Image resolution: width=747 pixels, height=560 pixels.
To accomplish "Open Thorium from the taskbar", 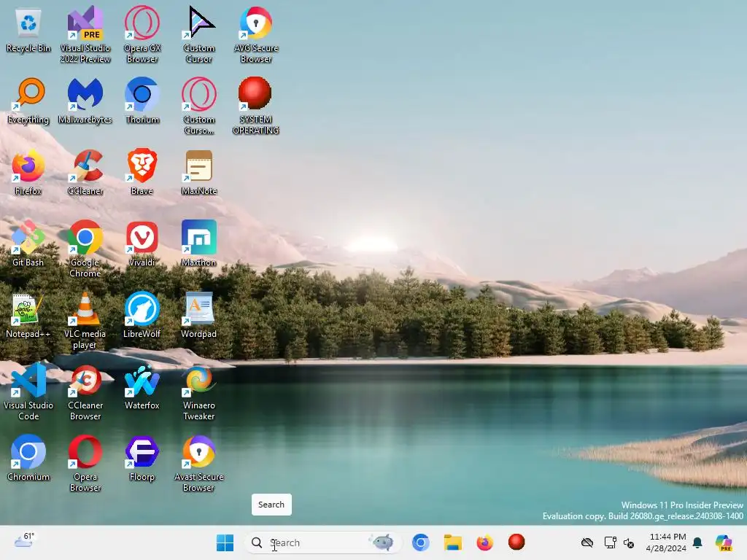I will tap(421, 542).
